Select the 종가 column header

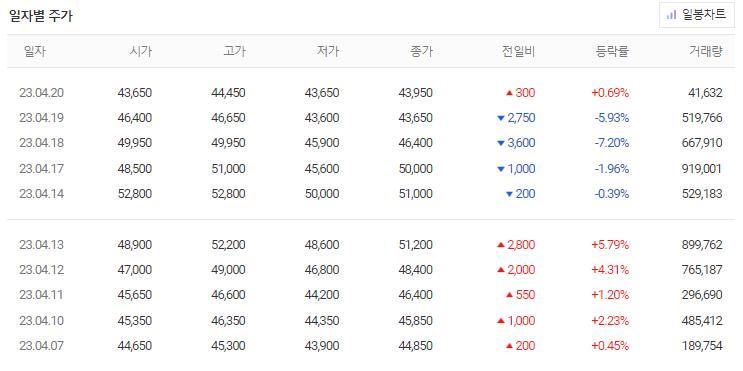click(x=422, y=51)
